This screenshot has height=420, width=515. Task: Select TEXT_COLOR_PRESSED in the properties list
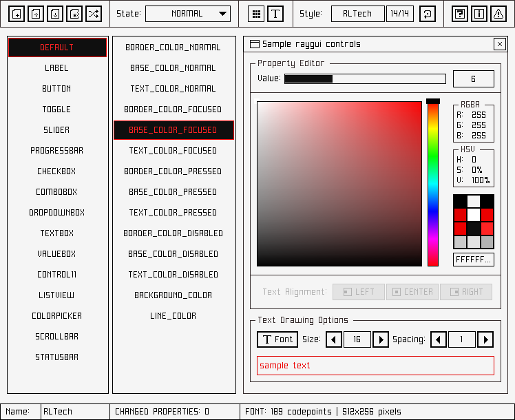[x=174, y=213]
